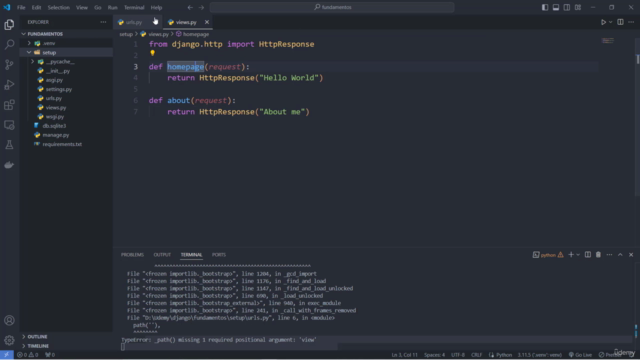
Task: Switch to the OUTPUT panel tab
Action: pos(162,255)
